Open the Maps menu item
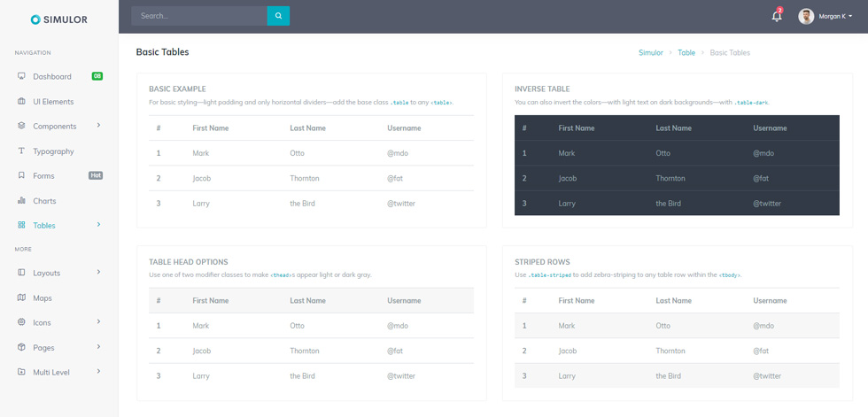The image size is (868, 417). coord(43,298)
